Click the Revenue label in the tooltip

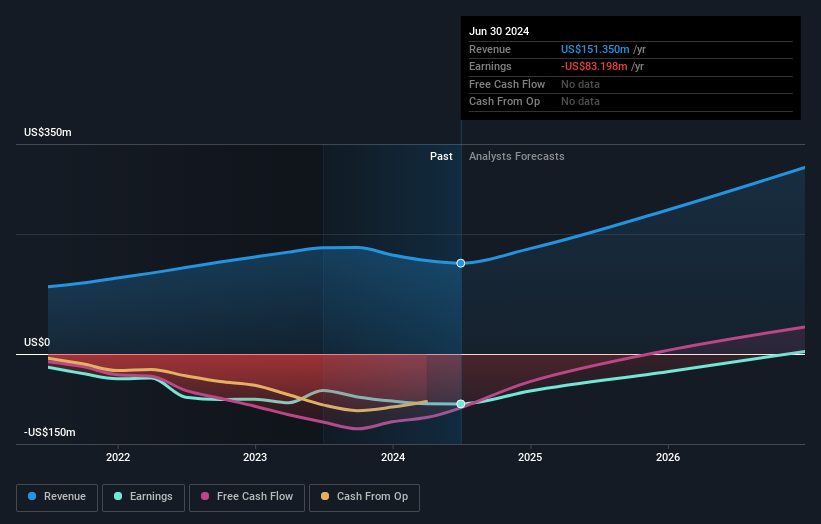490,49
